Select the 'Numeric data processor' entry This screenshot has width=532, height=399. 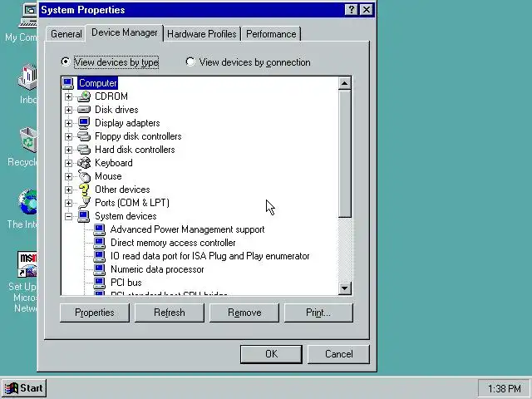point(157,269)
